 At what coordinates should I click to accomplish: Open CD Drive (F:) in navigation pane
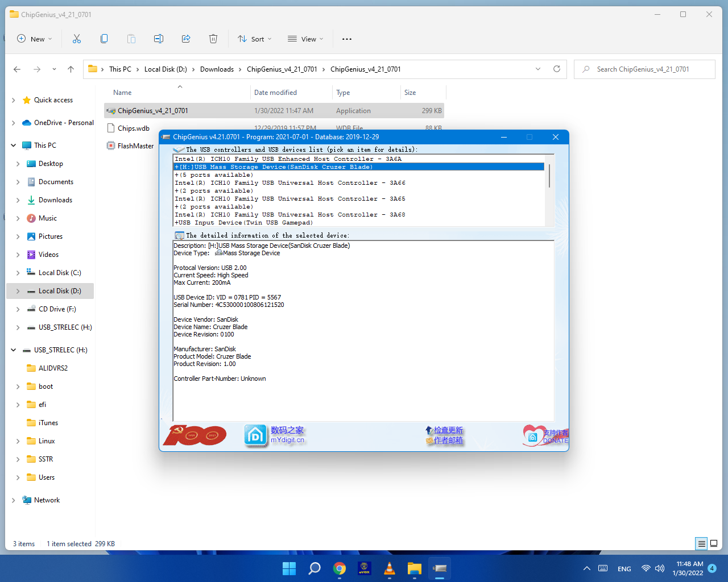[57, 309]
